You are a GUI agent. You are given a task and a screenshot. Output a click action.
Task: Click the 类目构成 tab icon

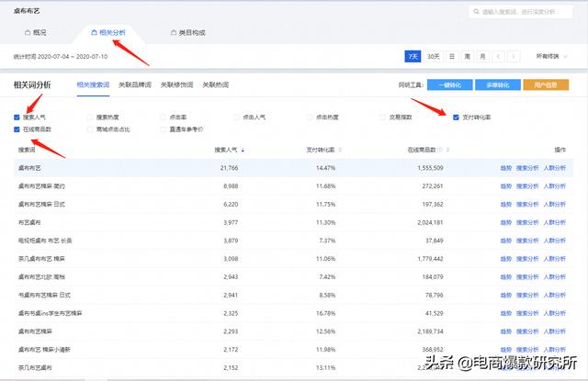click(x=173, y=32)
